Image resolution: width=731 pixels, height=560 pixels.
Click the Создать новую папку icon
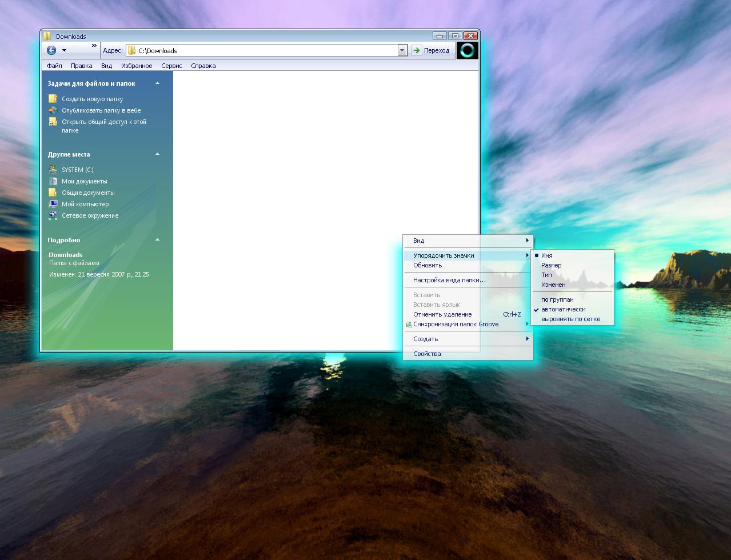click(x=53, y=99)
